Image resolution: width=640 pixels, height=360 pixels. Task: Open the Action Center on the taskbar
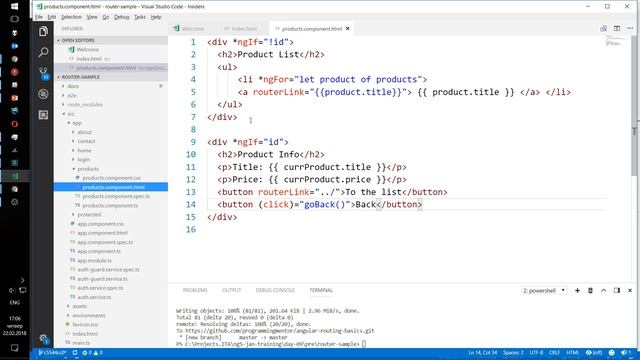pos(14,348)
